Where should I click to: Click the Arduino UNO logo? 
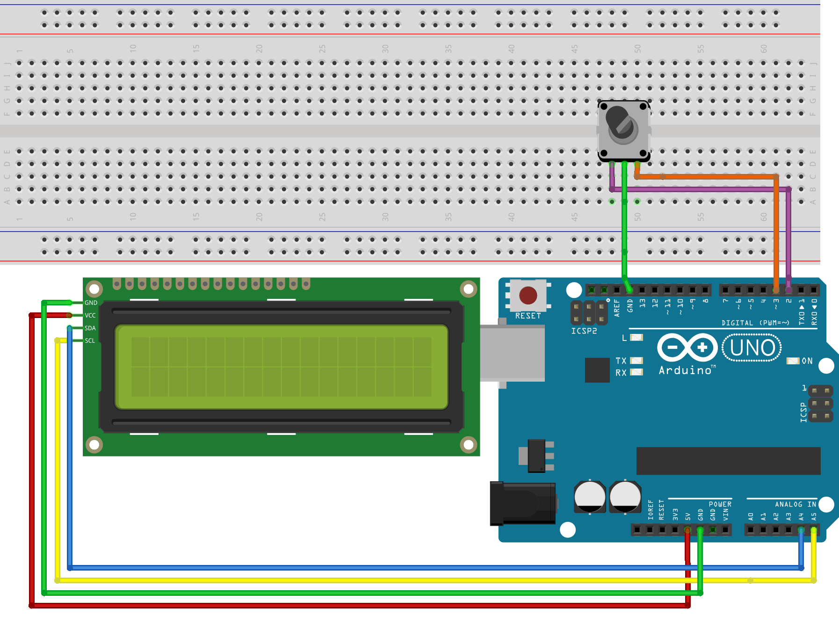coord(751,347)
